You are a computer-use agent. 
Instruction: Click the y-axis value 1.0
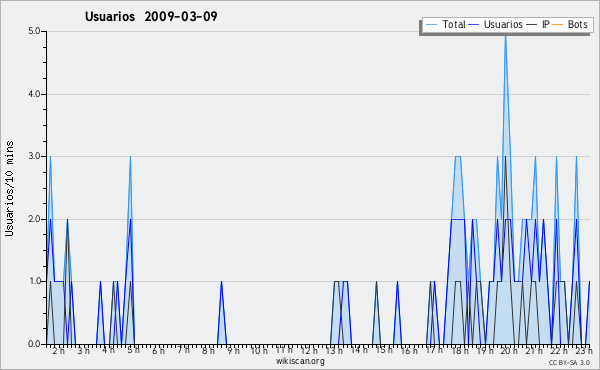click(34, 281)
